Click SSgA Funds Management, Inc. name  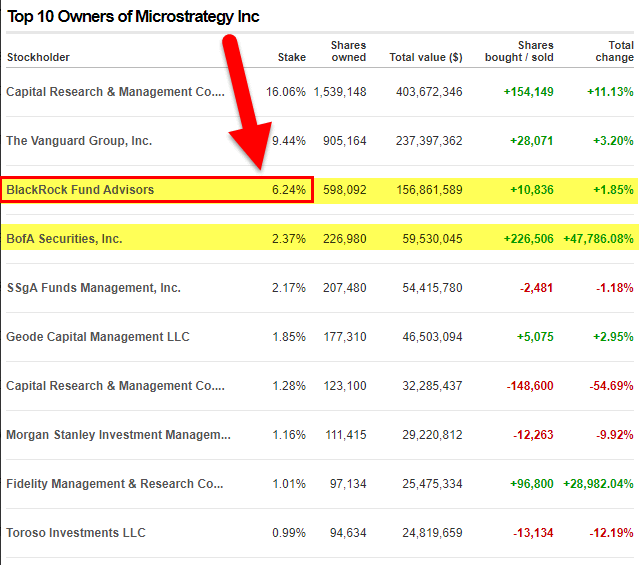93,288
